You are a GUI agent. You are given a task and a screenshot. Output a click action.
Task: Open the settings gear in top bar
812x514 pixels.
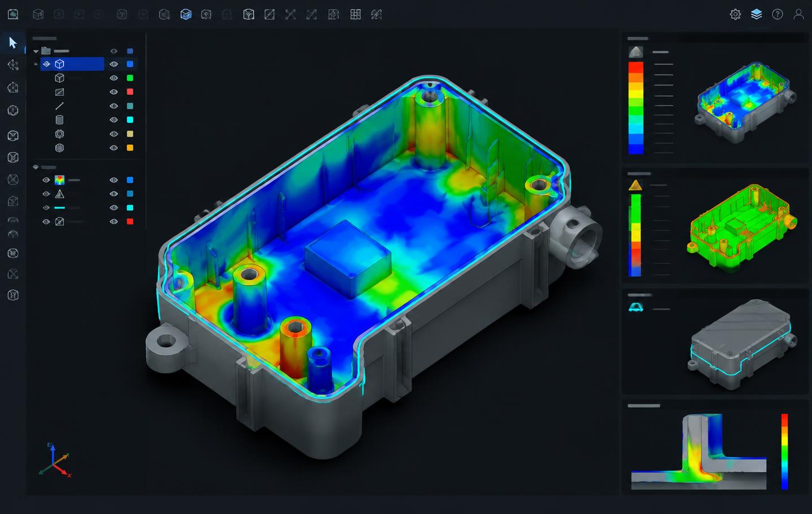[735, 15]
